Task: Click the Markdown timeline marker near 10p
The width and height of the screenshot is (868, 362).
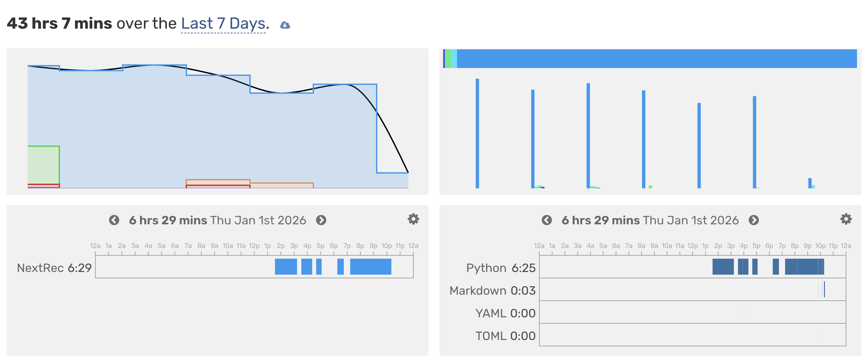Action: click(824, 290)
